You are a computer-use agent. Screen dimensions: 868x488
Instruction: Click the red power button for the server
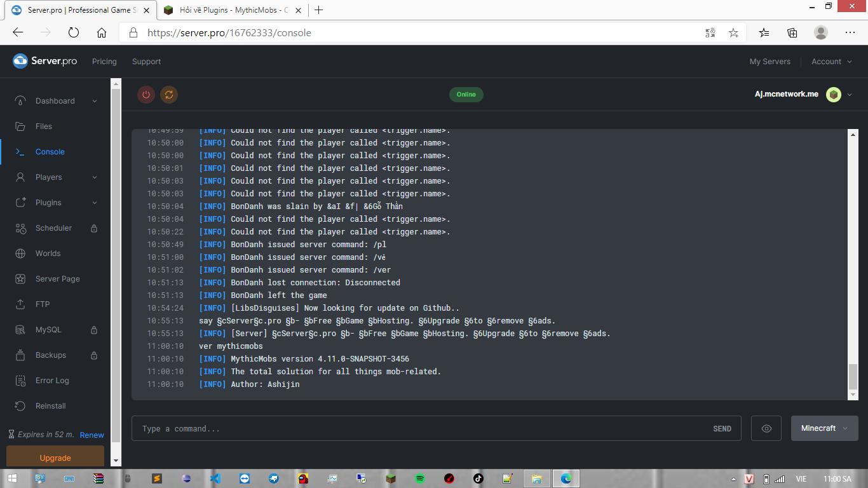coord(146,95)
